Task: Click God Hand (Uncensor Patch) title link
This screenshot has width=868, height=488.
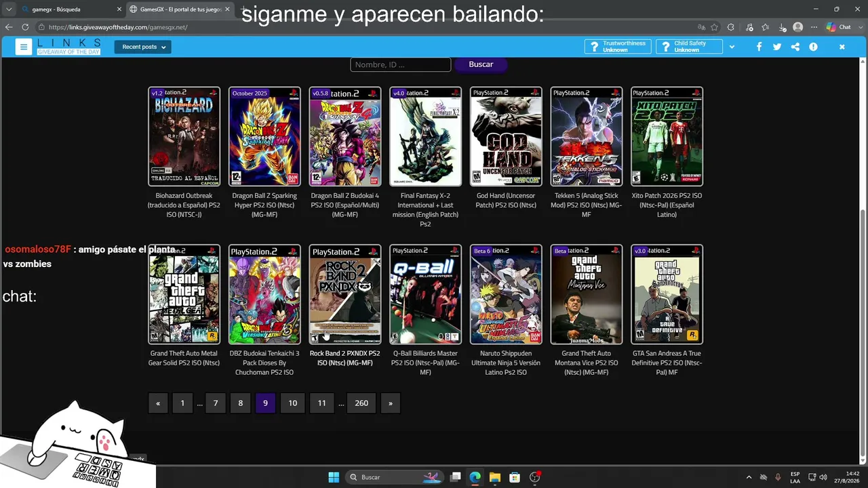Action: point(506,201)
